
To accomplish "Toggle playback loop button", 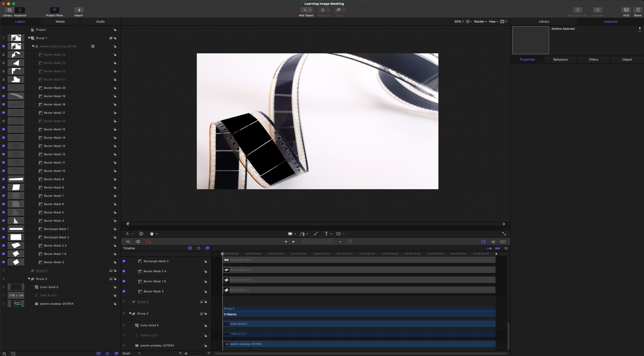I will point(138,242).
